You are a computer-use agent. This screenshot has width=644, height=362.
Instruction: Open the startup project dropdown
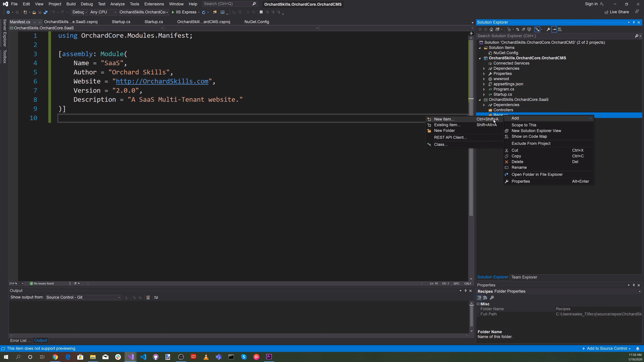tap(144, 12)
